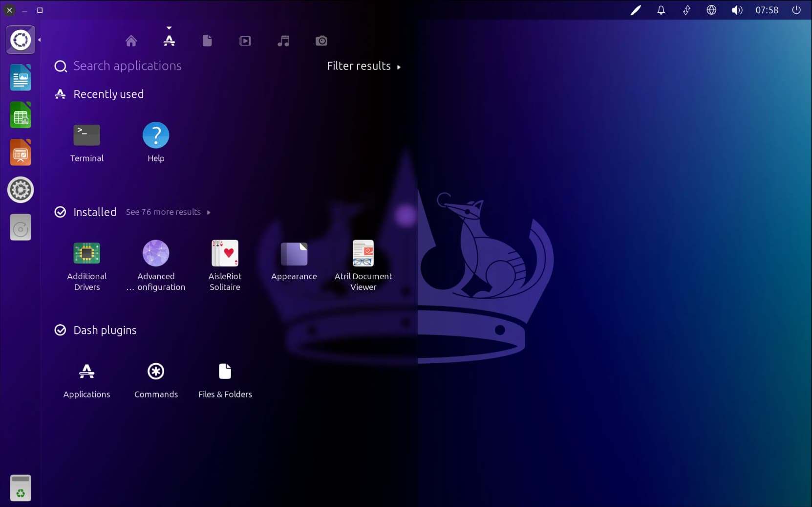Open the Video lens
Viewport: 812px width, 507px height.
click(x=245, y=41)
